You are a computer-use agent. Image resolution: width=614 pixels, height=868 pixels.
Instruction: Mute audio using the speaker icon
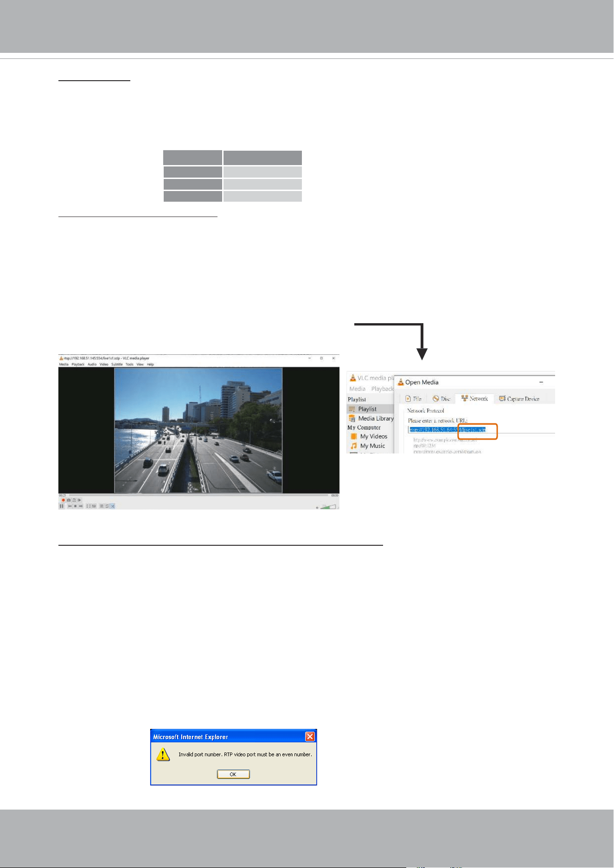[317, 508]
